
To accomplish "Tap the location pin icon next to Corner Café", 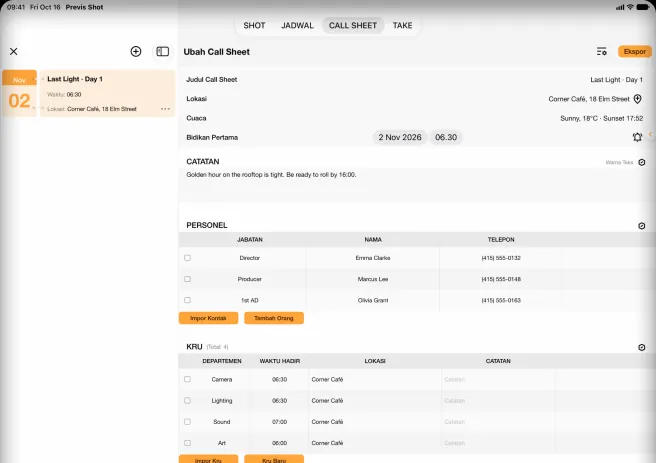I will pos(638,99).
